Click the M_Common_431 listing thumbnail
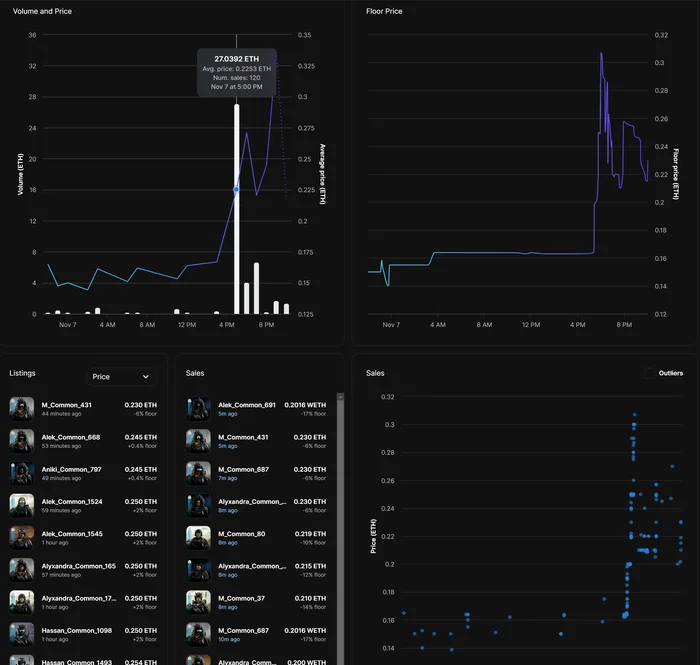Screen dimensions: 700x665 [21, 409]
